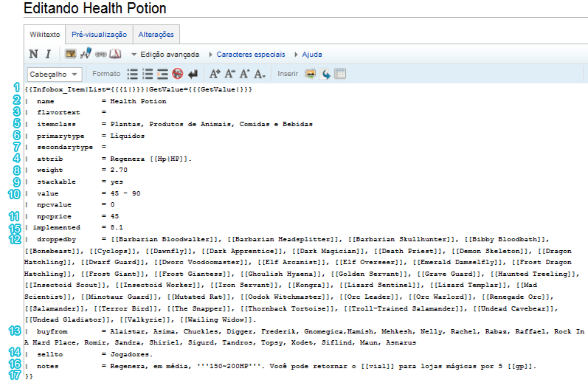Screen dimensions: 588x380
Task: Make text bigger with A+ icon
Action: click(x=215, y=74)
